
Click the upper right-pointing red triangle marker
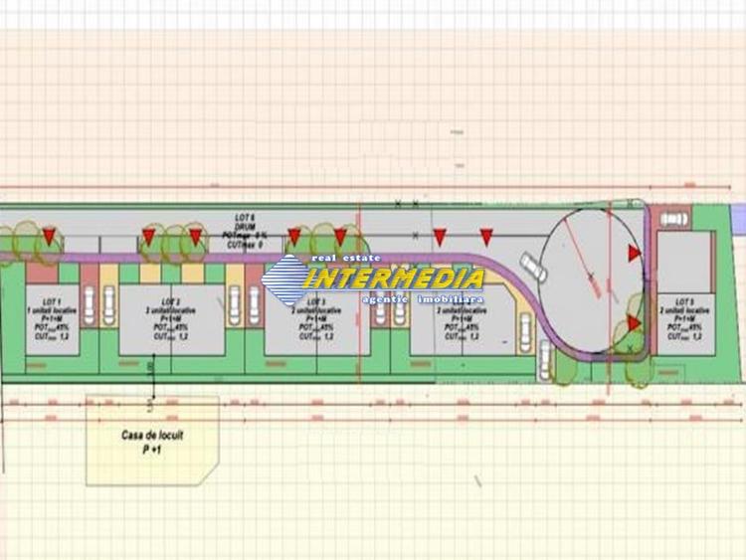point(634,254)
